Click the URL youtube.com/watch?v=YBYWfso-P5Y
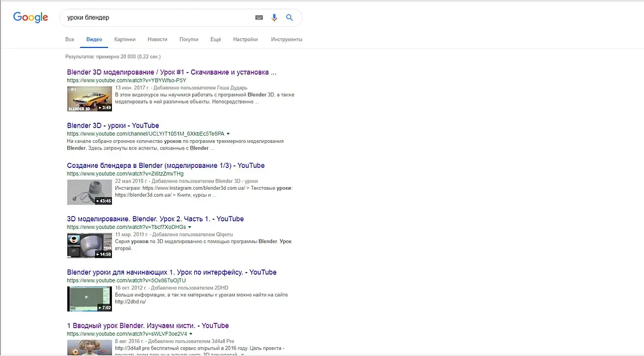 (127, 80)
